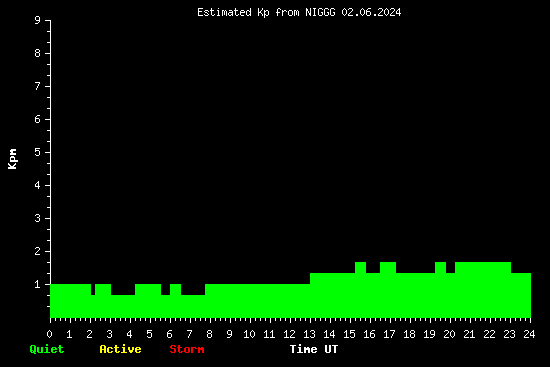Click hour 7 on the time axis
550x367 pixels.
click(x=189, y=334)
